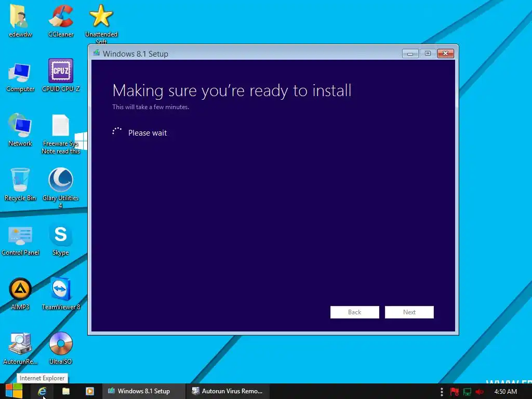Maximize the Windows 8.1 Setup window
Image resolution: width=532 pixels, height=399 pixels.
click(x=428, y=54)
